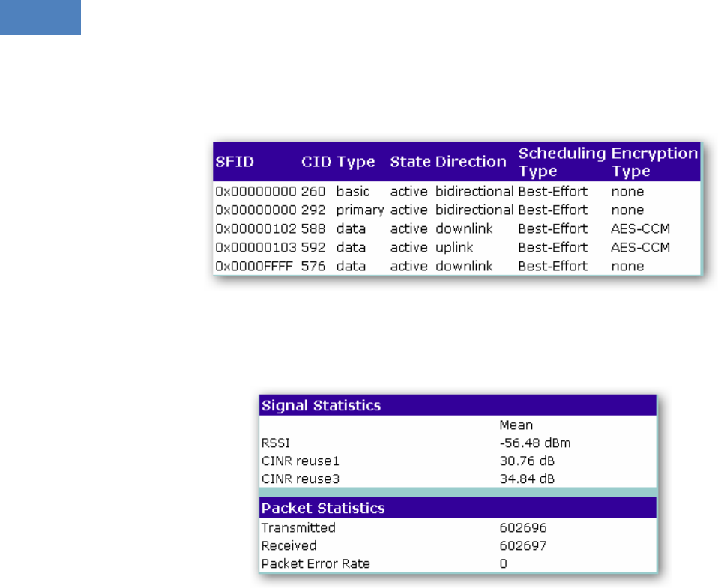Viewport: 718px width, 588px height.
Task: Click Best-Effort in the CID 592 row
Action: (552, 247)
